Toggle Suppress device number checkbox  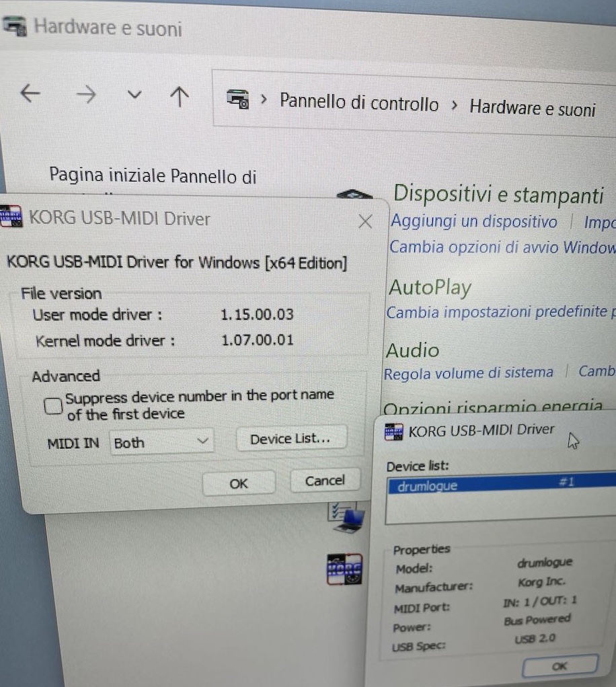point(53,406)
